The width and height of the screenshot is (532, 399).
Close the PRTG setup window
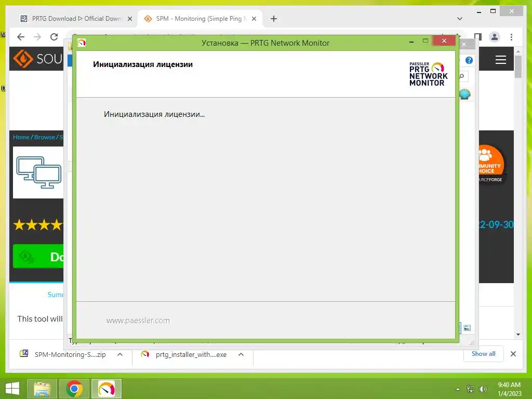coord(444,41)
